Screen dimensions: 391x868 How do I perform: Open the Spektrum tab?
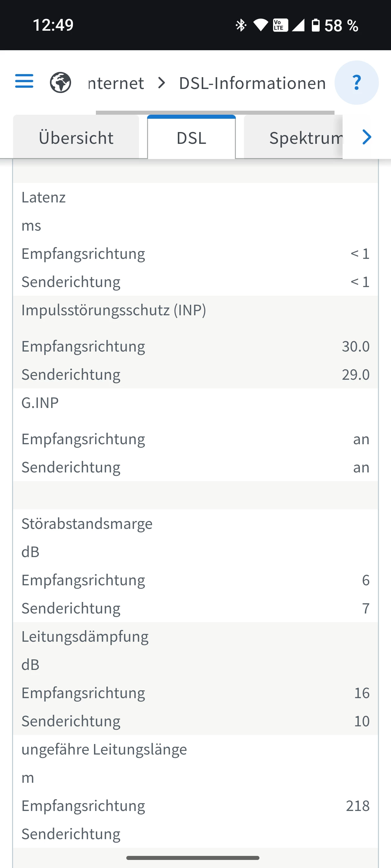[x=305, y=138]
